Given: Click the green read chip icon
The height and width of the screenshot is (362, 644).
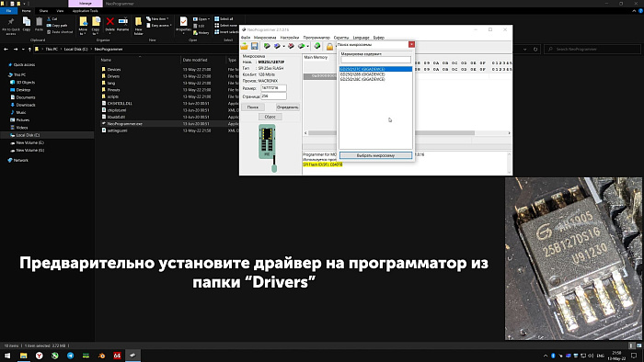Looking at the screenshot, I should point(267,46).
